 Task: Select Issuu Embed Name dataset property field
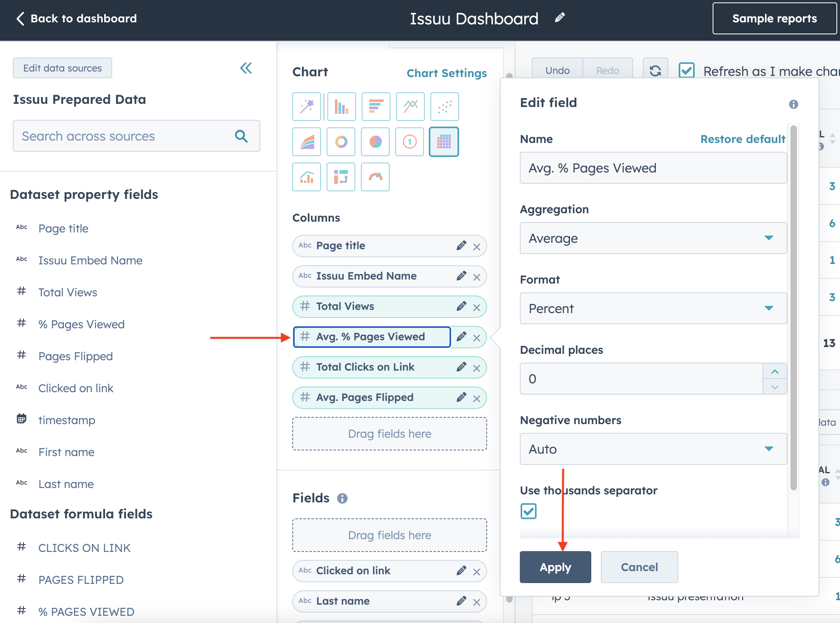(90, 261)
